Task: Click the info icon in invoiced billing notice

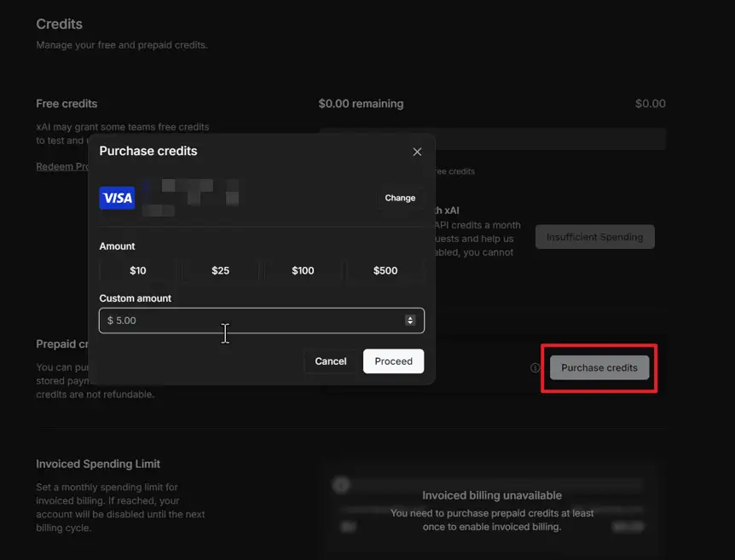Action: tap(340, 484)
